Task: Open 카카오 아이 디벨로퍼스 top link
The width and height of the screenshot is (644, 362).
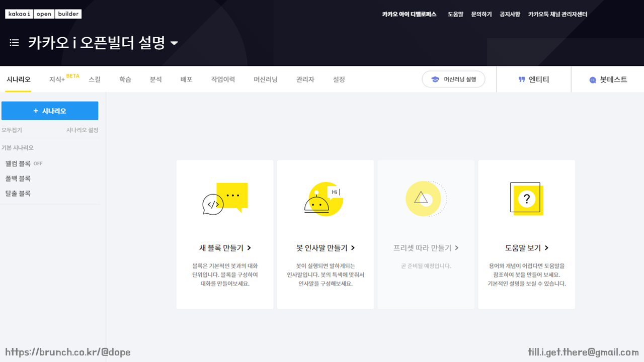Action: pyautogui.click(x=409, y=15)
